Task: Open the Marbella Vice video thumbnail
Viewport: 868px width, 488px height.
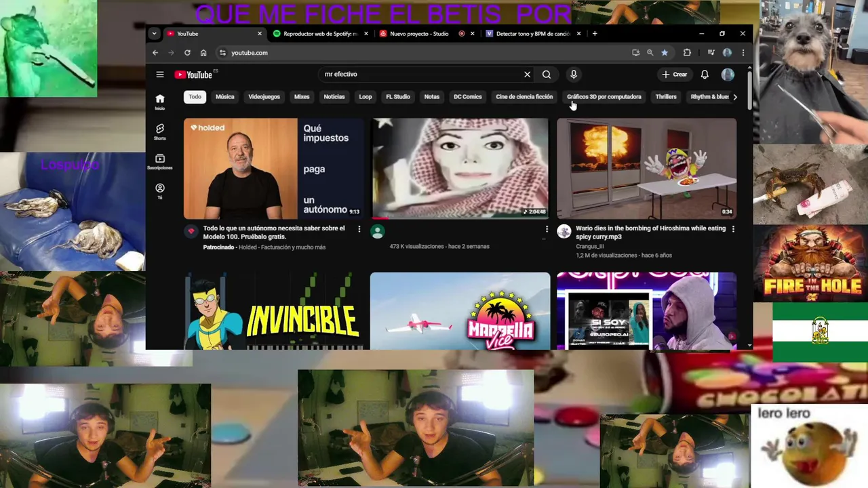Action: point(460,311)
